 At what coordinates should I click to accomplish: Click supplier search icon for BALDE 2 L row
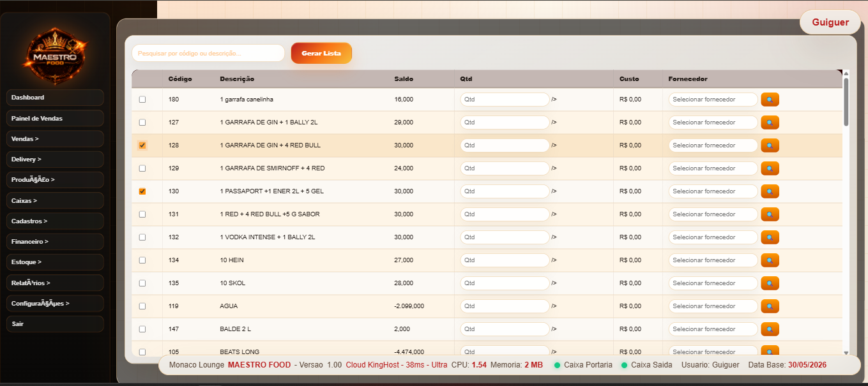(770, 329)
